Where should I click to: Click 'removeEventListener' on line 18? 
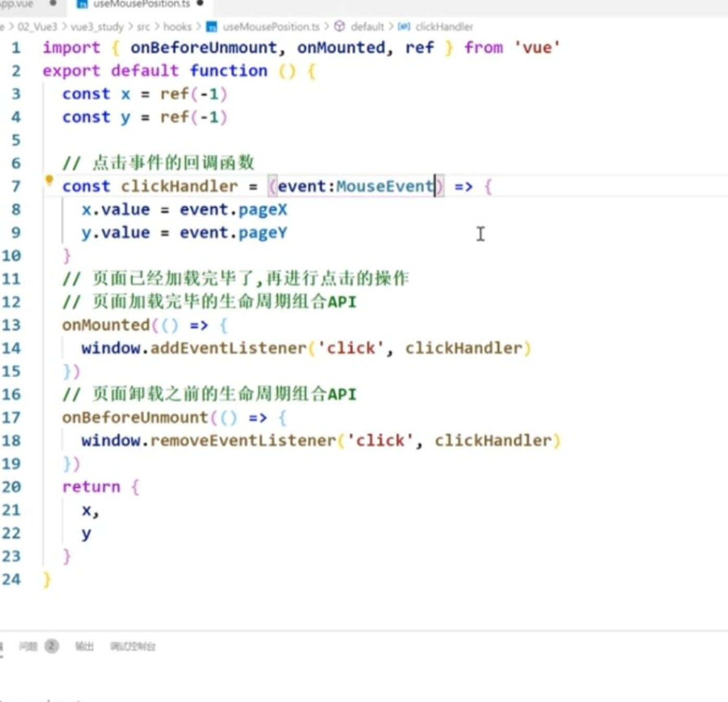tap(243, 441)
